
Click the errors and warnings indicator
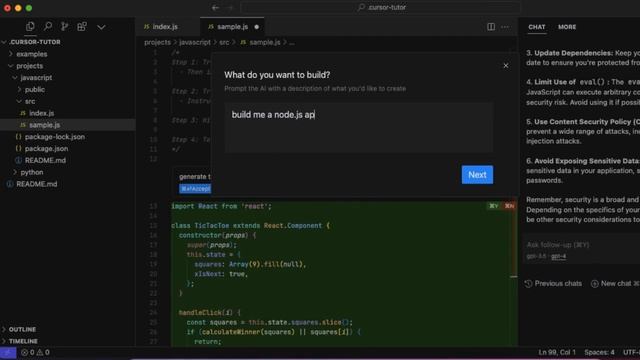[x=35, y=353]
